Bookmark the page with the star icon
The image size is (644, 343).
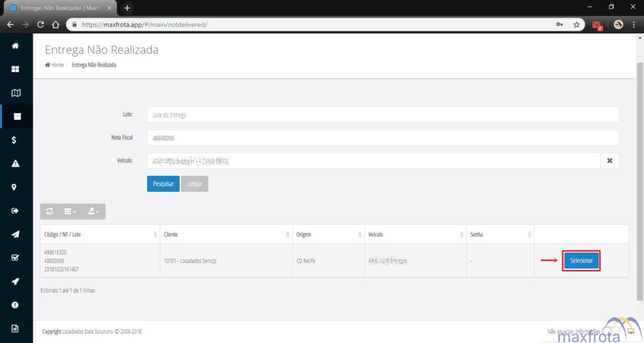tap(576, 25)
